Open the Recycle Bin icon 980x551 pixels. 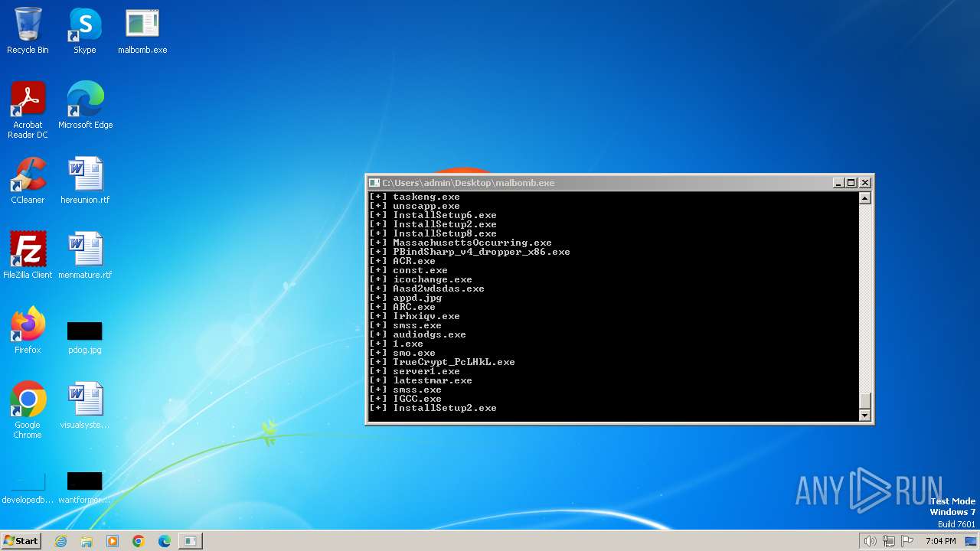coord(28,31)
